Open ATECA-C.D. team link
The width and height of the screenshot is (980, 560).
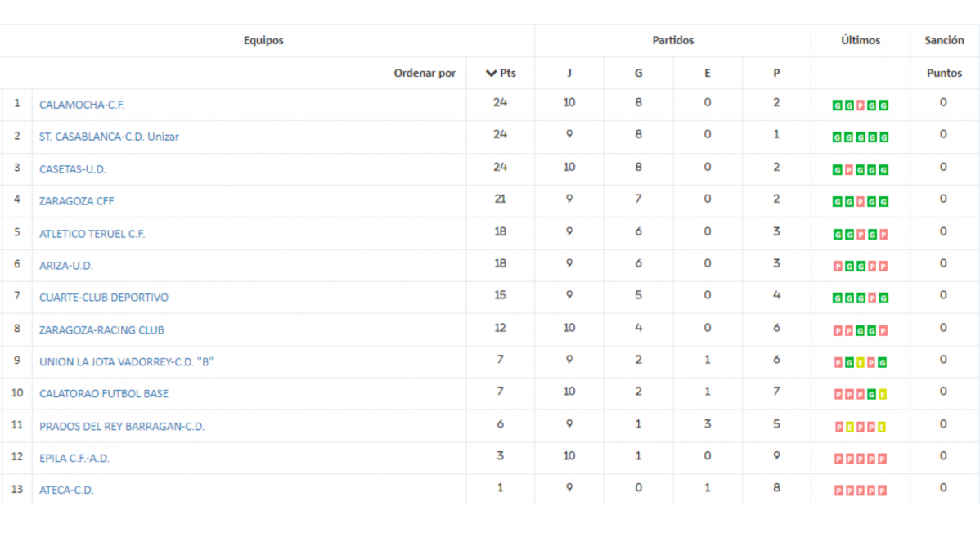click(66, 490)
